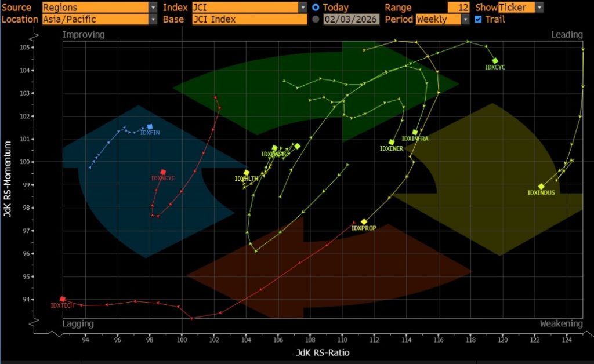
Task: Click the IDXENER diamond marker
Action: 392,142
